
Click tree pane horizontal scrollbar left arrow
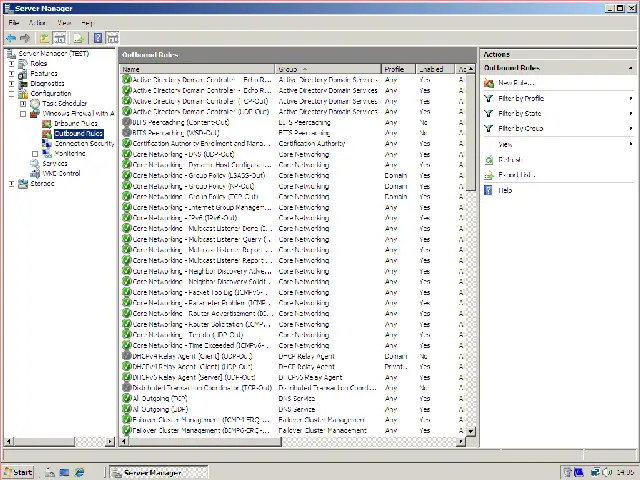coord(9,441)
